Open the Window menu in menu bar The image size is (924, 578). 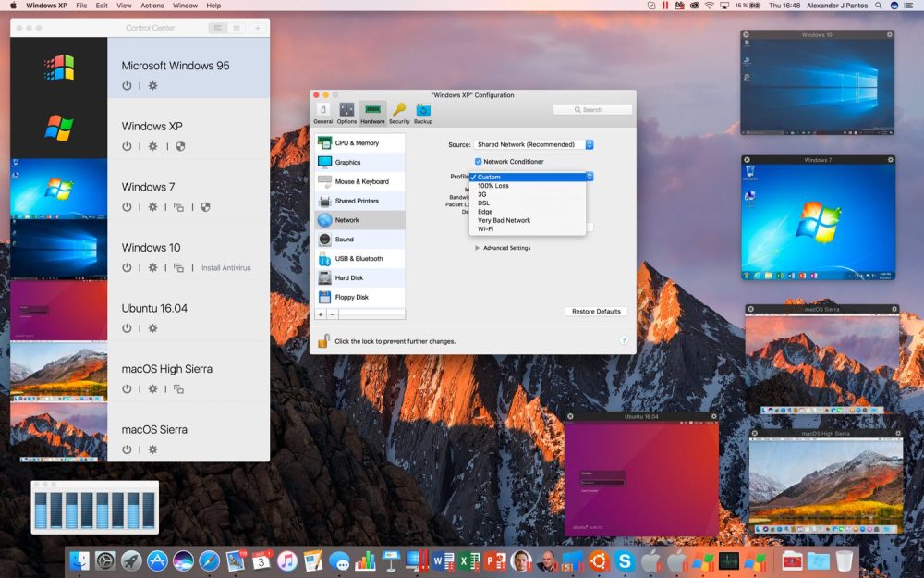(185, 6)
